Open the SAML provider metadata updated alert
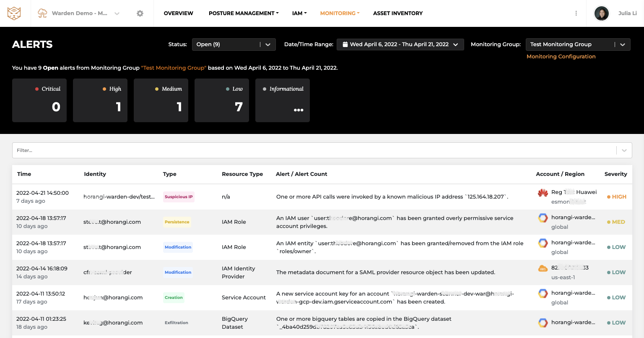This screenshot has height=338, width=644. (x=386, y=272)
